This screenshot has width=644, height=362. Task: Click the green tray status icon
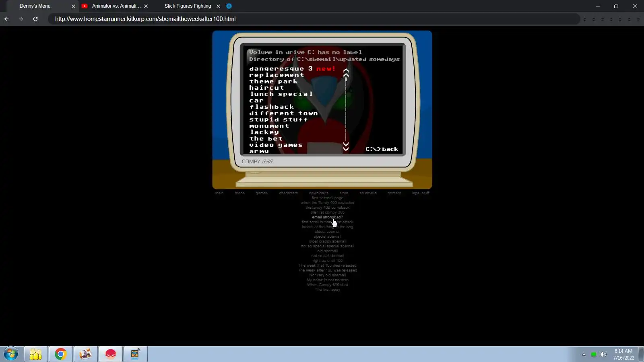coord(593,354)
